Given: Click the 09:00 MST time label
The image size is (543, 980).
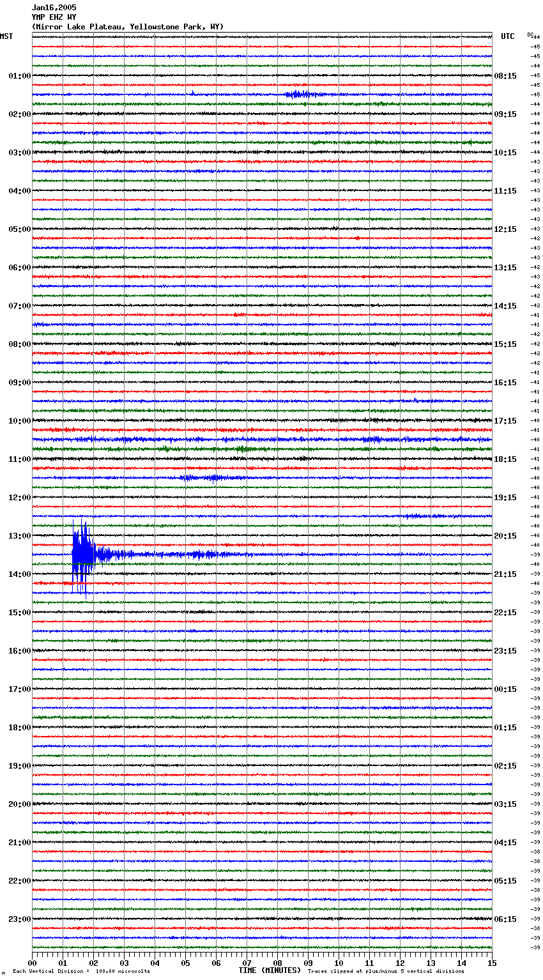Looking at the screenshot, I should (20, 383).
